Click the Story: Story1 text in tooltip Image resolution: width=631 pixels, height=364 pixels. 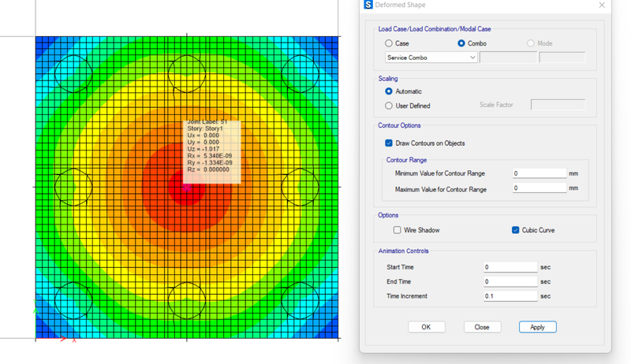(x=205, y=128)
